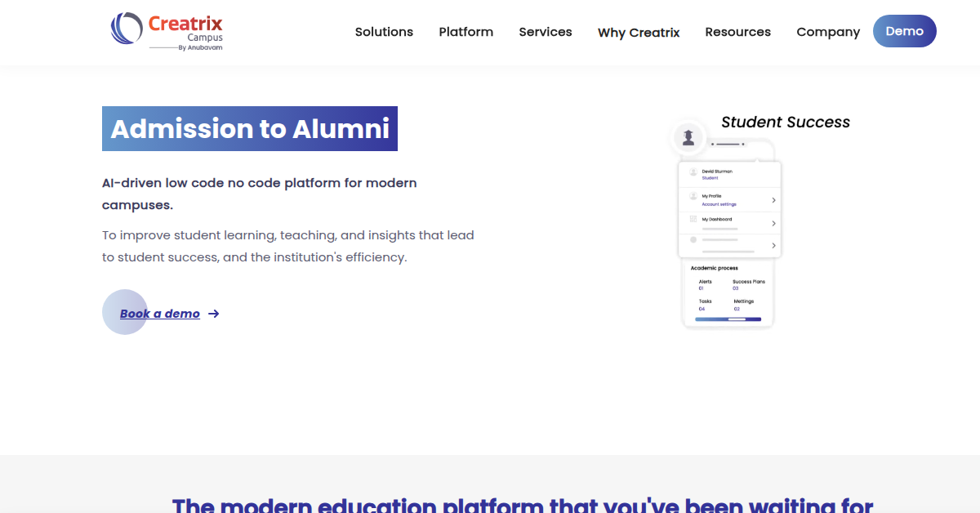This screenshot has height=513, width=980.
Task: Open the Company menu
Action: coord(828,32)
